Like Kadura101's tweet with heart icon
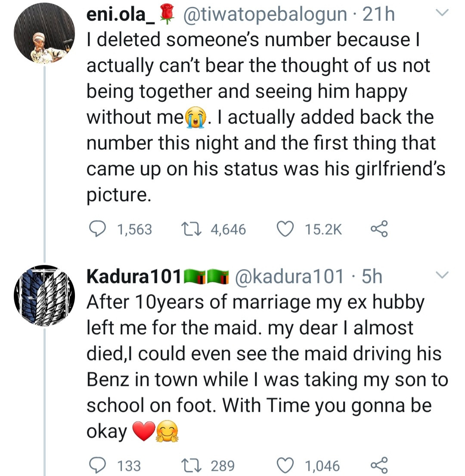This screenshot has height=476, width=465. pyautogui.click(x=284, y=465)
